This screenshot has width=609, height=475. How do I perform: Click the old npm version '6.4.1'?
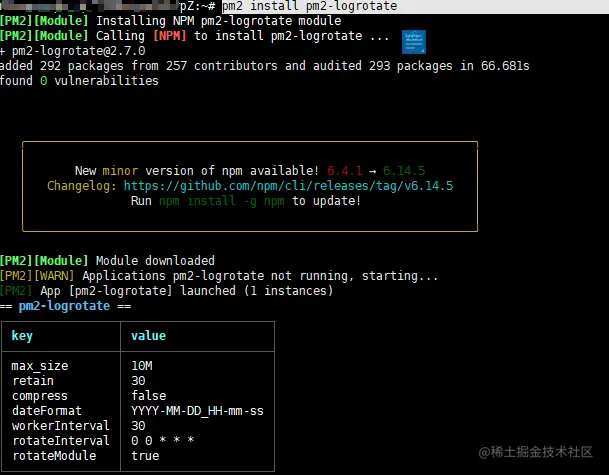(345, 171)
